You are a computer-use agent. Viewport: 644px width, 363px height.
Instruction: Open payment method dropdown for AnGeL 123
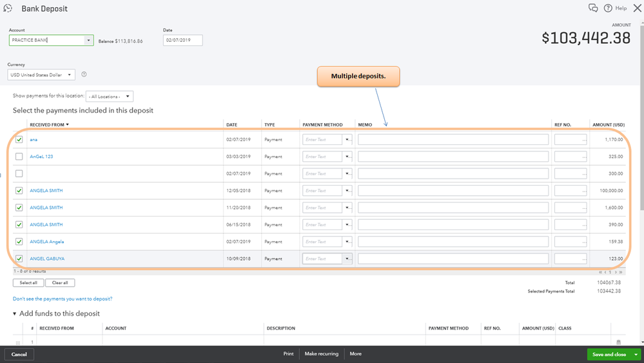(347, 157)
